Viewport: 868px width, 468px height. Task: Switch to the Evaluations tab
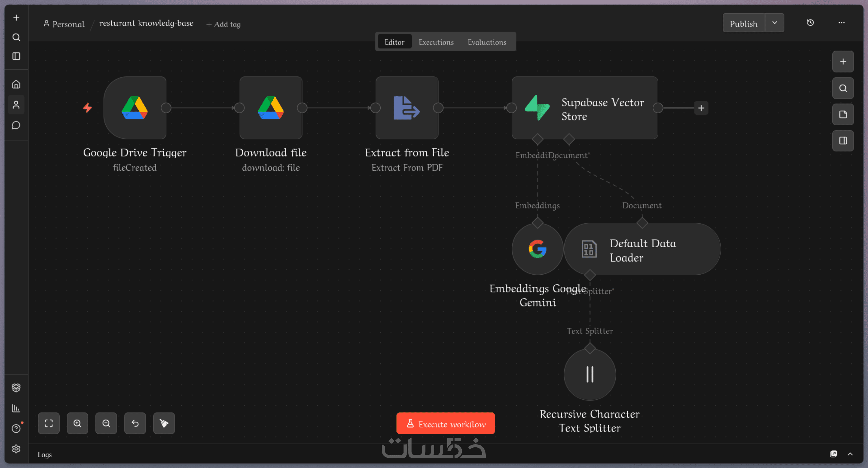tap(487, 42)
